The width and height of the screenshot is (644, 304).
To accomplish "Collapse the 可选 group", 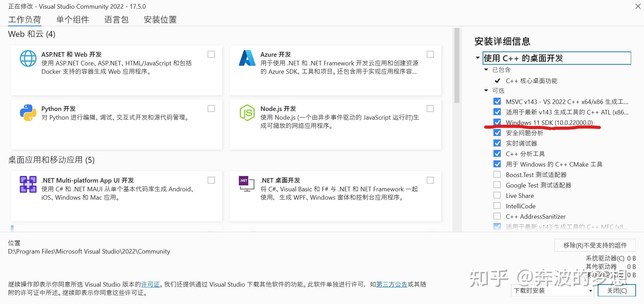I will pyautogui.click(x=486, y=90).
